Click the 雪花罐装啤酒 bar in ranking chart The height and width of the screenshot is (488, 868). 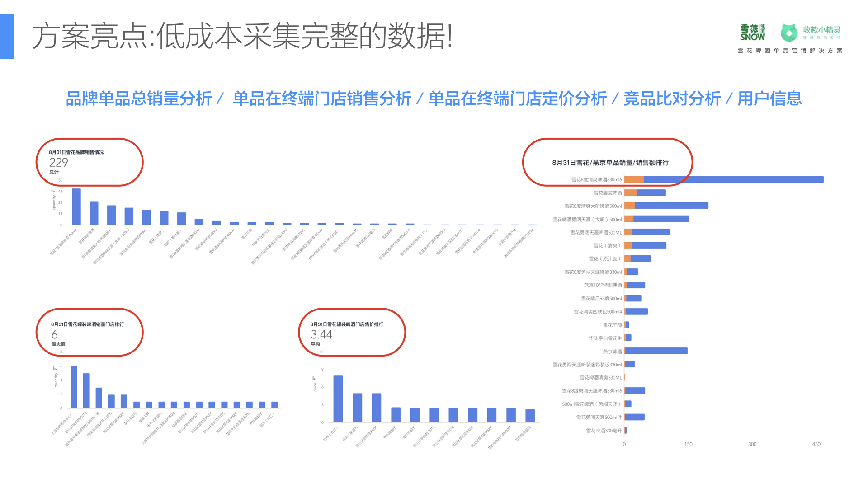coord(645,192)
